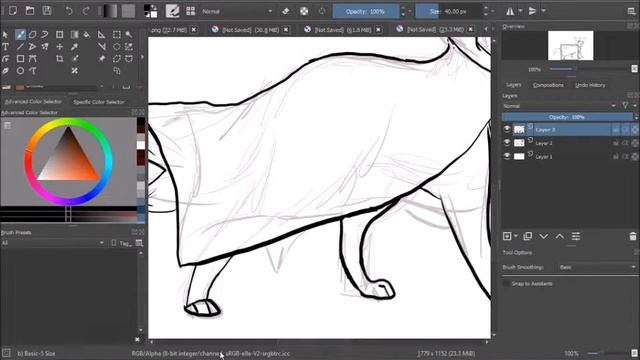
Task: Select the Rectangle shape tool
Action: pyautogui.click(x=20, y=59)
